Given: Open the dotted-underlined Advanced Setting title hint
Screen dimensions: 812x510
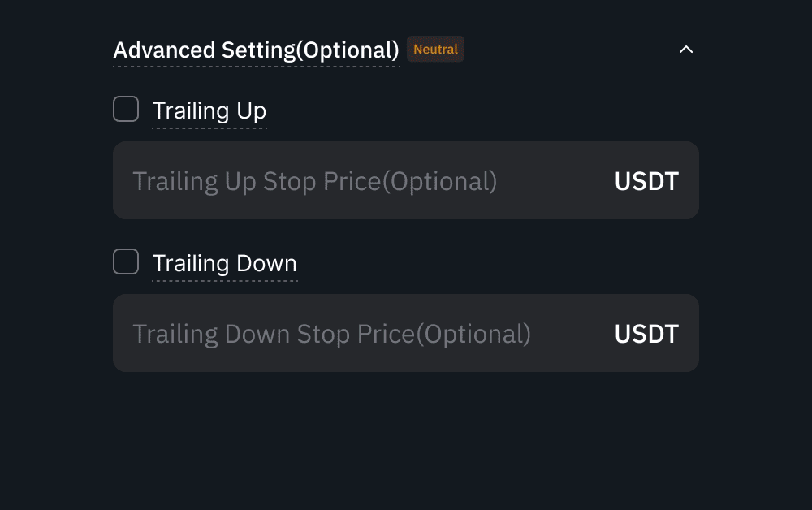Looking at the screenshot, I should pyautogui.click(x=256, y=50).
